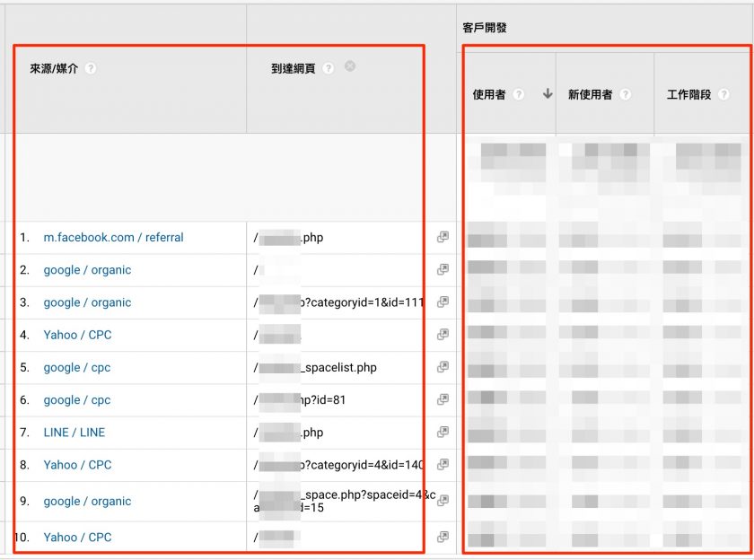Click help icon next to 工作階段 column
This screenshot has width=754, height=560.
point(723,94)
